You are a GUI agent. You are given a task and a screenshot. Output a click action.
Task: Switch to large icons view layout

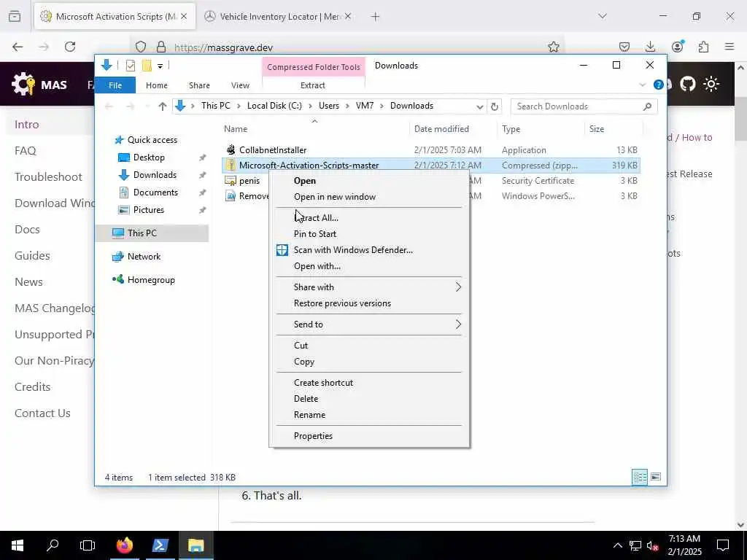[x=656, y=477]
